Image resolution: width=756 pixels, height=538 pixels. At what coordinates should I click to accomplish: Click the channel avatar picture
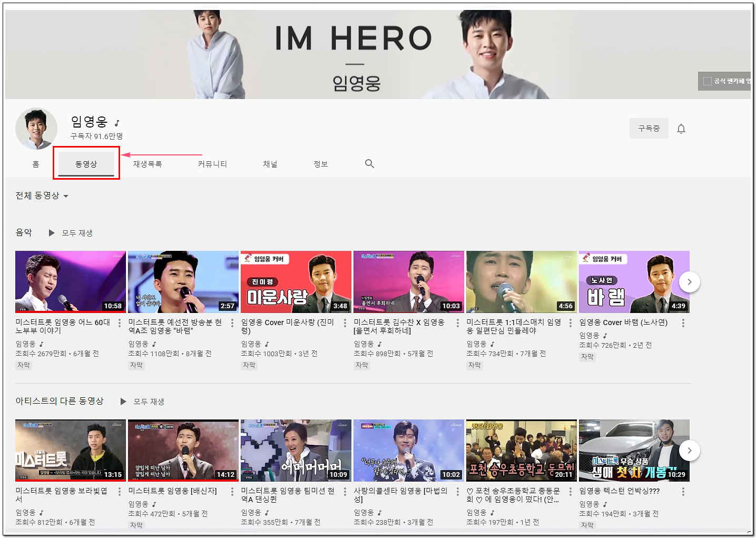tap(36, 129)
